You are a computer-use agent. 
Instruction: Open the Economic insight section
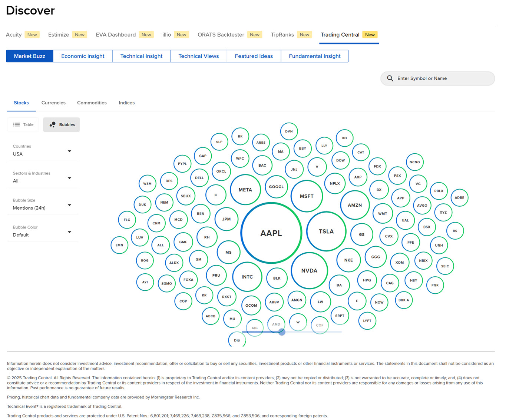pos(83,56)
